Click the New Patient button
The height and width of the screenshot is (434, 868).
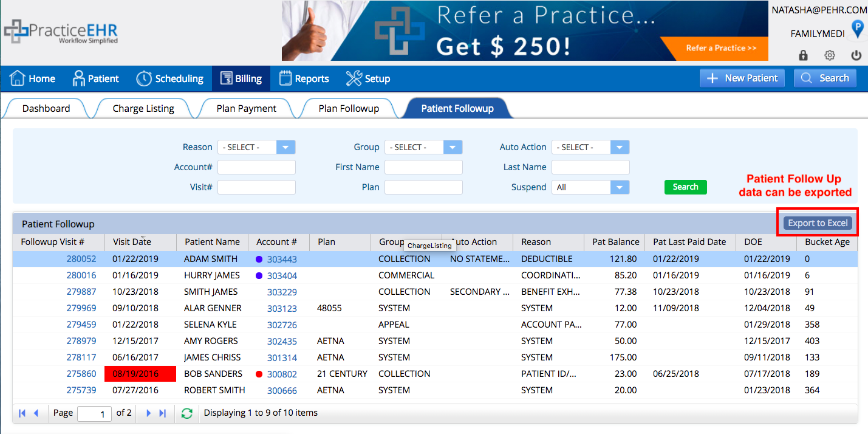[x=742, y=78]
